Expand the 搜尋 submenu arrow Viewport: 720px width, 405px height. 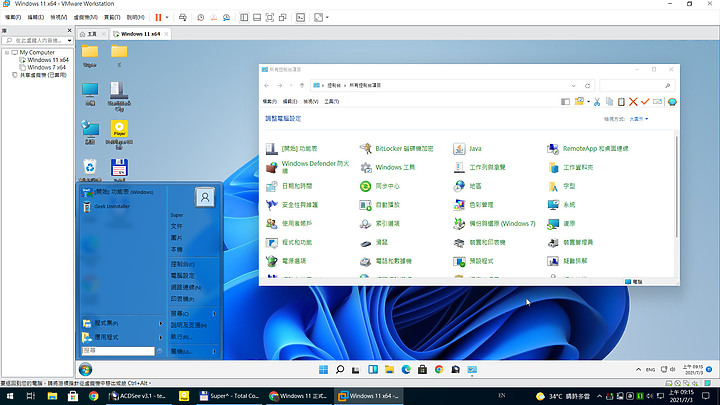[214, 314]
